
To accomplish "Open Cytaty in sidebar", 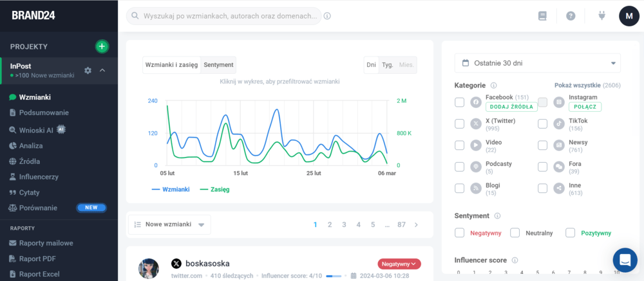I will [x=29, y=192].
